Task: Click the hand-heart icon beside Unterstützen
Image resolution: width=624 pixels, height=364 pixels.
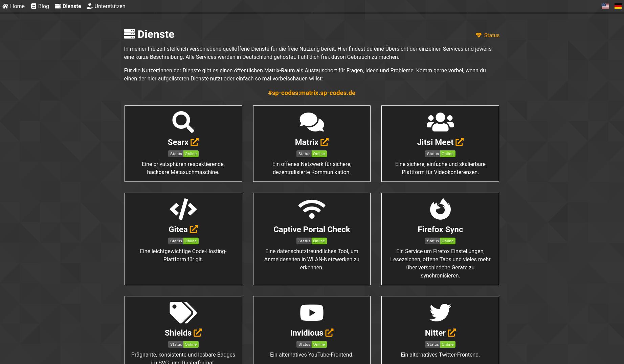Action: pyautogui.click(x=90, y=6)
